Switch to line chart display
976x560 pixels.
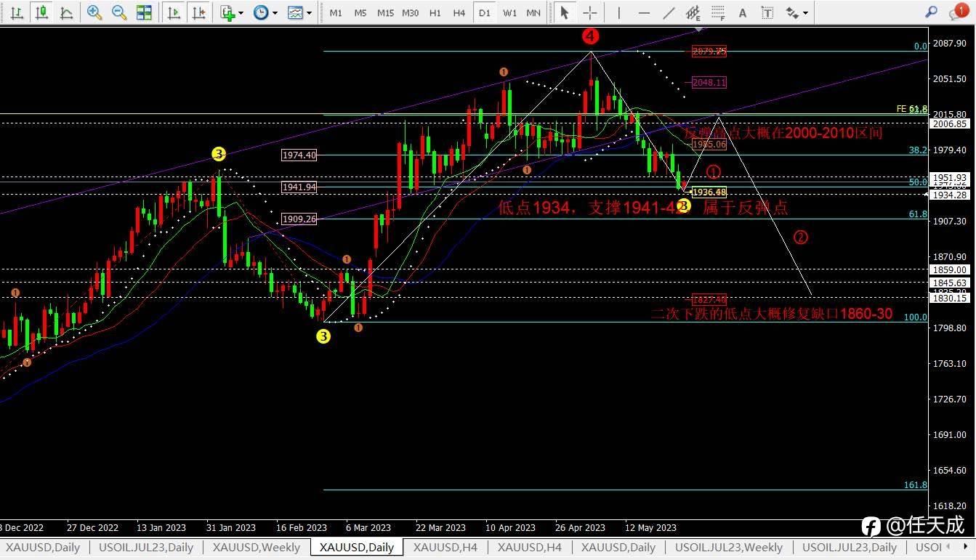(x=66, y=12)
